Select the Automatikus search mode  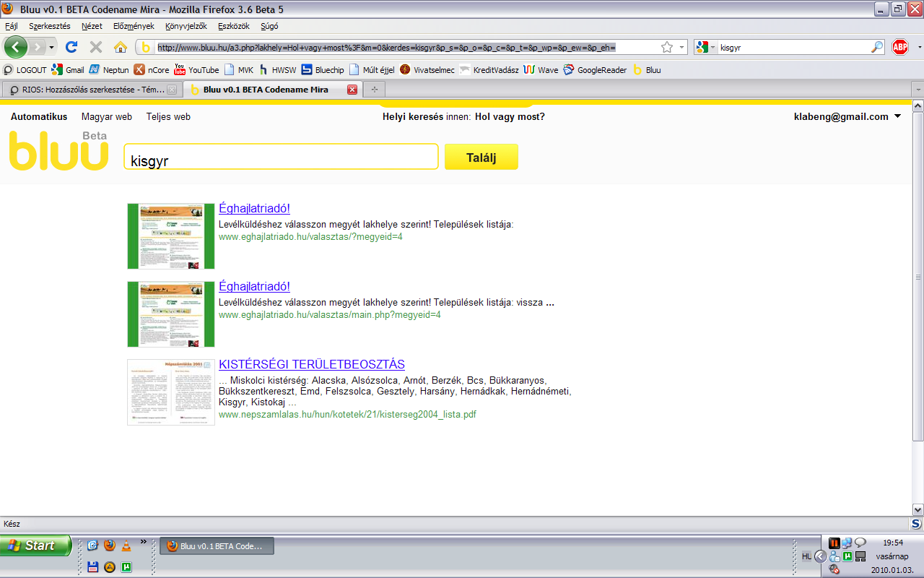pyautogui.click(x=39, y=116)
